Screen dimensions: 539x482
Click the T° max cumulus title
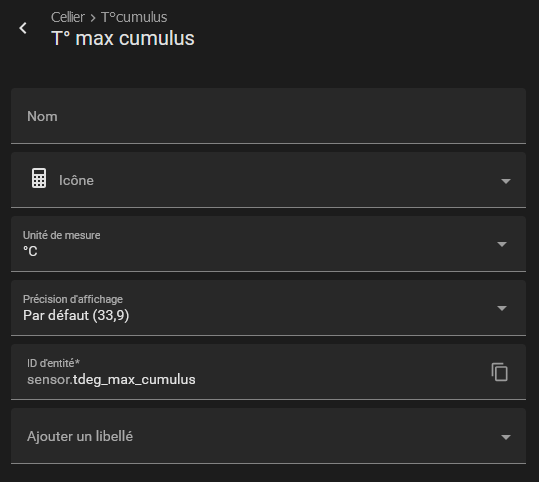point(123,38)
